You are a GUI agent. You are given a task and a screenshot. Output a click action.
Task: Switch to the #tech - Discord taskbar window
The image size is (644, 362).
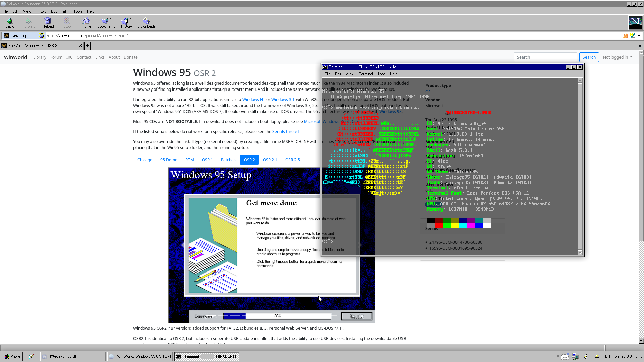pos(73,357)
